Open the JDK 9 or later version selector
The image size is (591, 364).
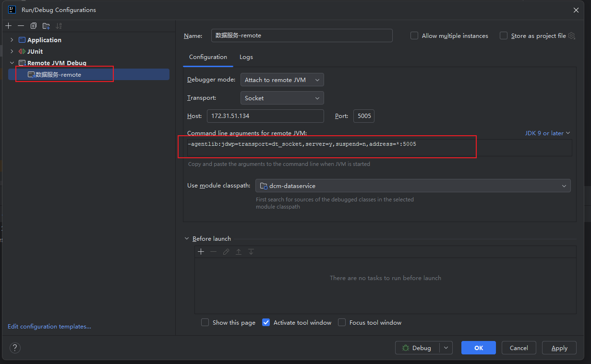click(547, 133)
